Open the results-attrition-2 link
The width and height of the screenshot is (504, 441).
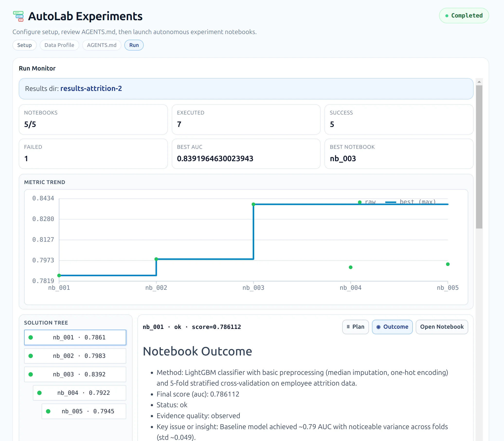click(x=91, y=88)
